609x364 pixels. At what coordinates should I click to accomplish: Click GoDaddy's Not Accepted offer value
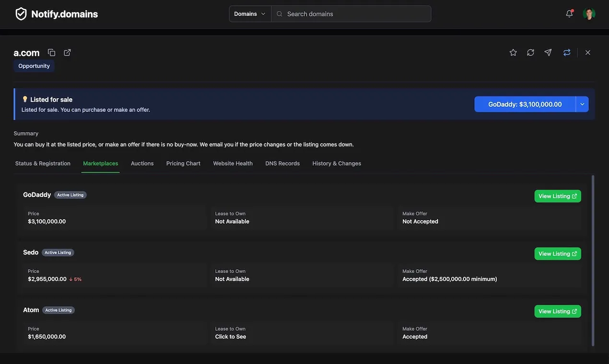(421, 222)
